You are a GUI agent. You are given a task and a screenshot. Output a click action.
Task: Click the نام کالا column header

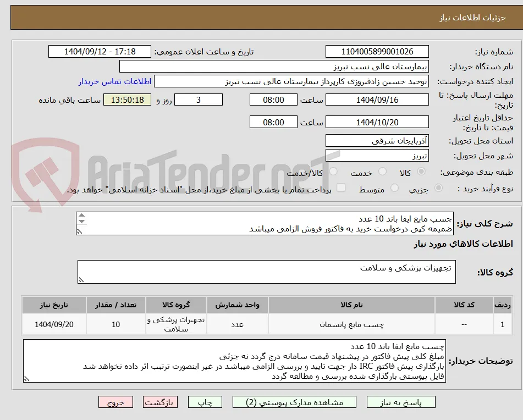coord(351,305)
